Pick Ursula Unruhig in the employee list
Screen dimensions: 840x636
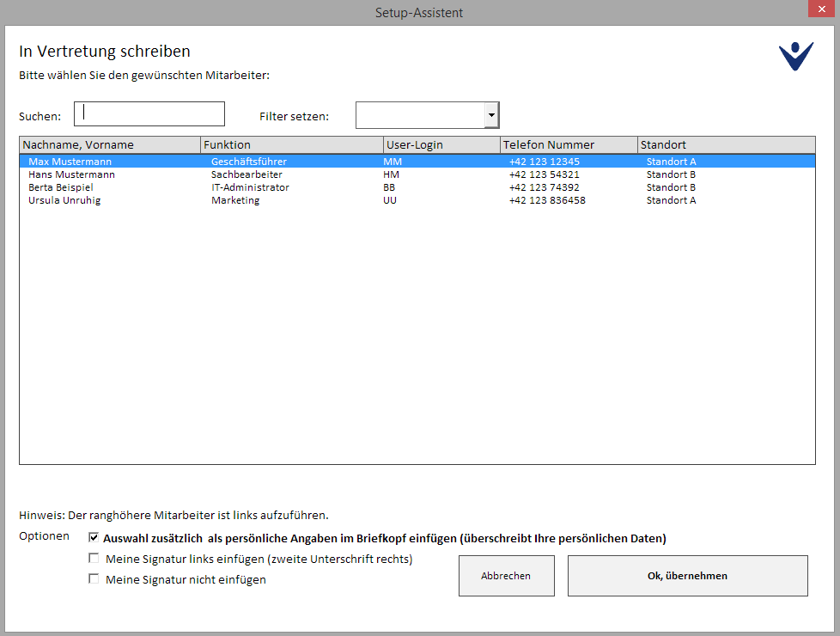[x=64, y=200]
